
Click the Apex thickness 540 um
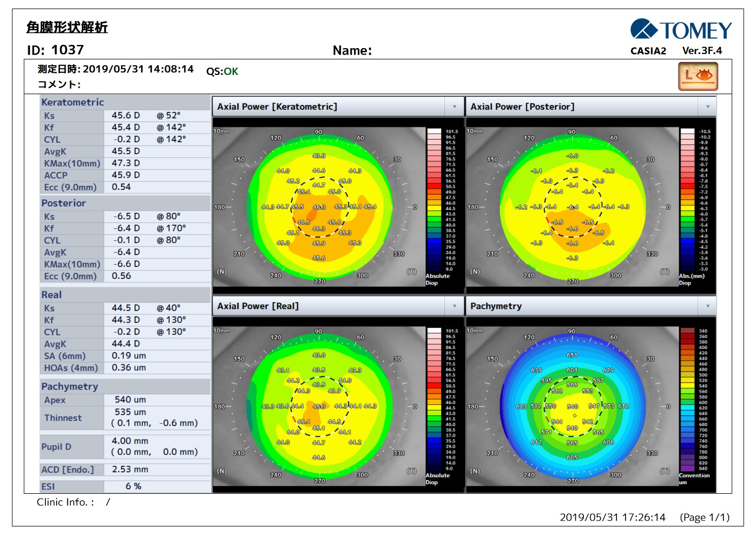[130, 400]
